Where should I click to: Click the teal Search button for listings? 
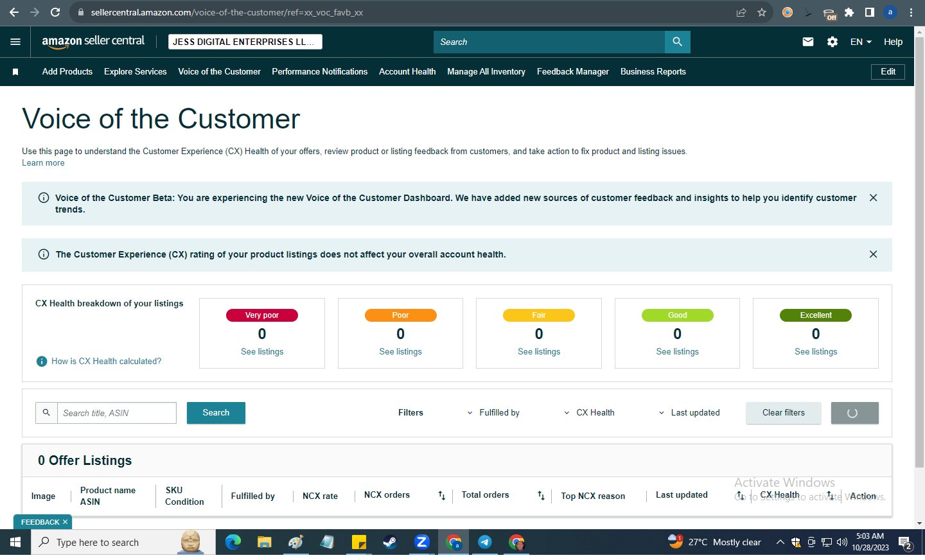(216, 413)
